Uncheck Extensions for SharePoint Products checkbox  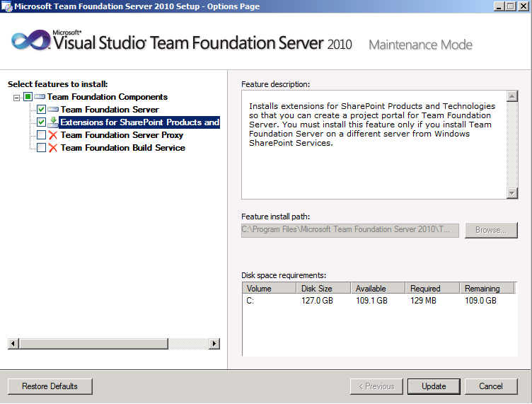(42, 122)
